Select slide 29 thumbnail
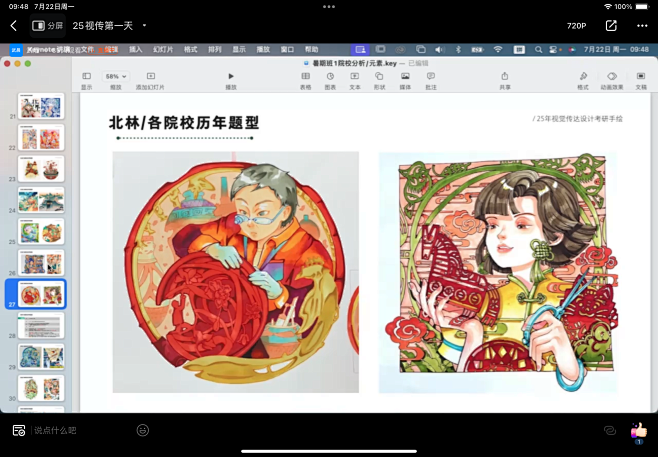This screenshot has width=658, height=457. [41, 357]
